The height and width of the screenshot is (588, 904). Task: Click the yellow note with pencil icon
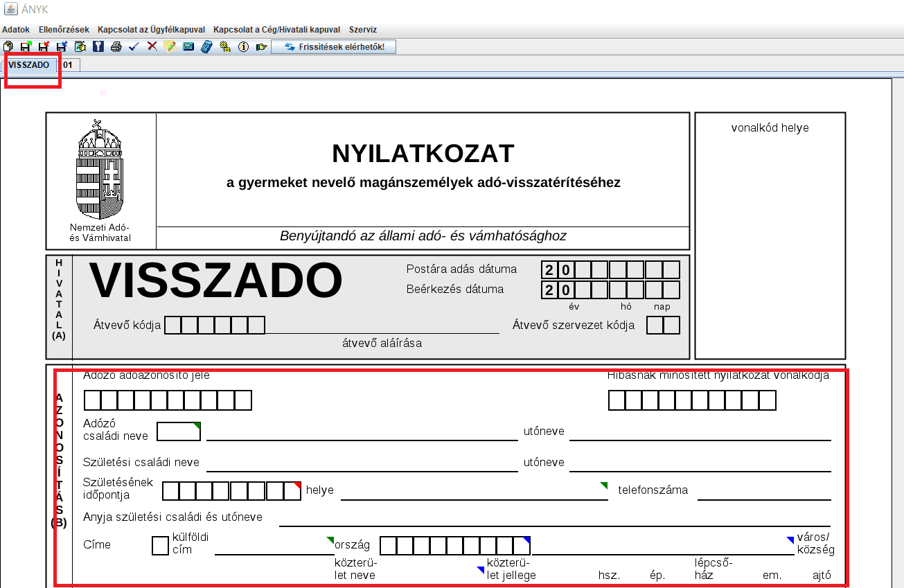click(170, 47)
